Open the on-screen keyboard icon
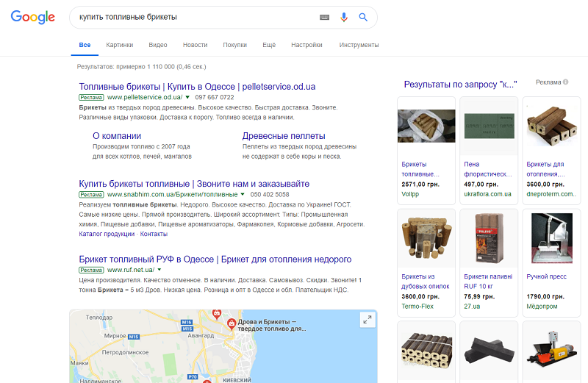 coord(324,17)
